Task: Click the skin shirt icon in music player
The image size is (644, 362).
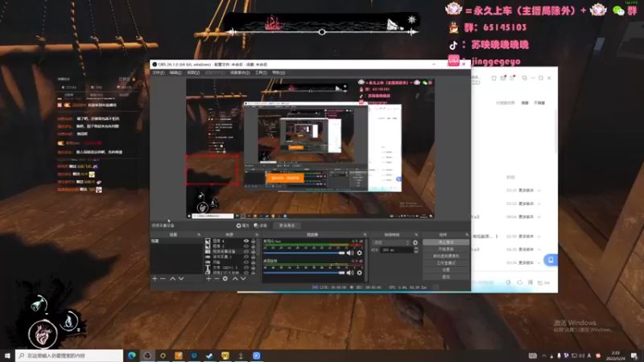Action: click(493, 78)
